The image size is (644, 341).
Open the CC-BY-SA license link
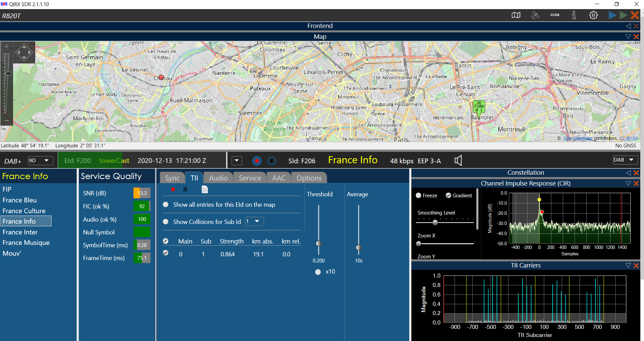[628, 138]
